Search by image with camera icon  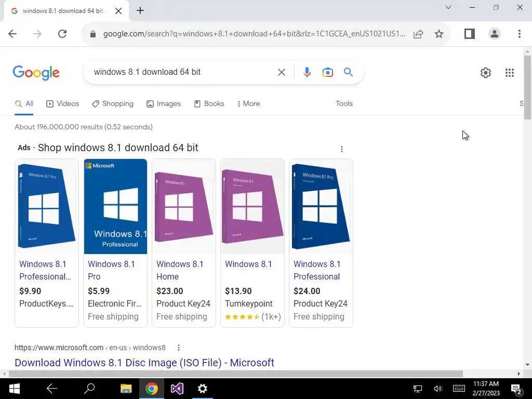point(327,72)
